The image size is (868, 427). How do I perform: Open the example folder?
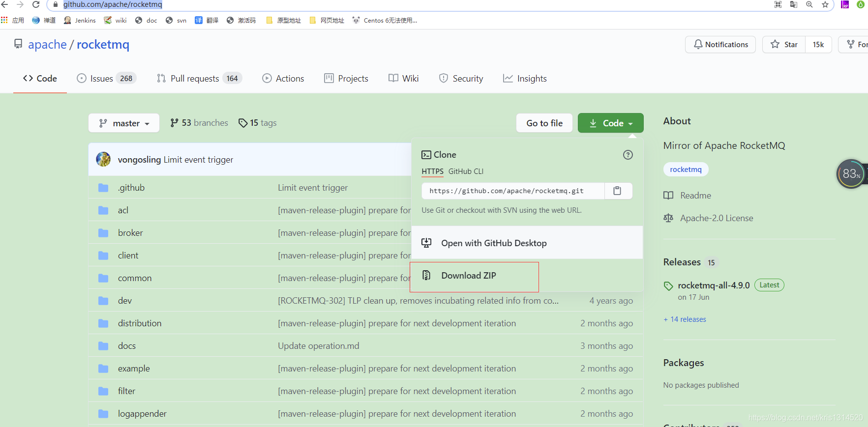click(134, 369)
